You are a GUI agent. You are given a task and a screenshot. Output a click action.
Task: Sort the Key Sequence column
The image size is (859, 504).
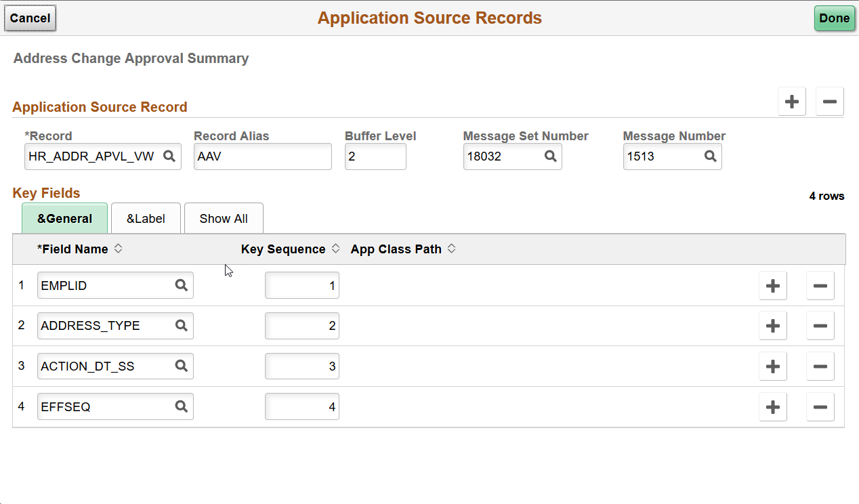point(335,249)
